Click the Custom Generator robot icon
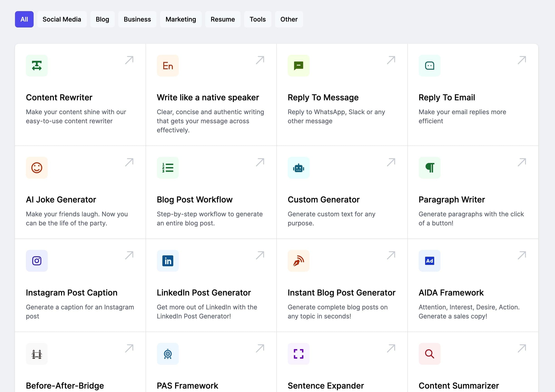This screenshot has width=555, height=392. tap(298, 168)
